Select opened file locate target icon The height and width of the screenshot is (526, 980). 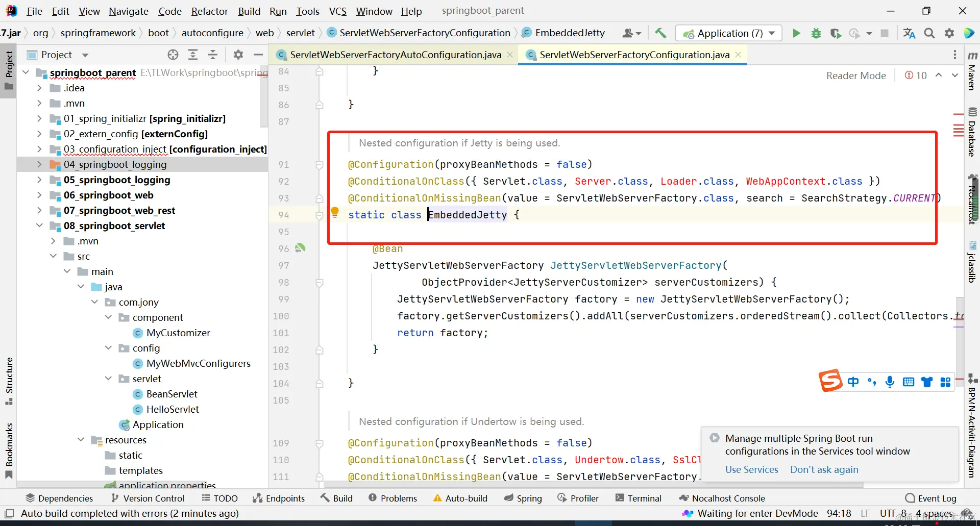click(x=173, y=55)
